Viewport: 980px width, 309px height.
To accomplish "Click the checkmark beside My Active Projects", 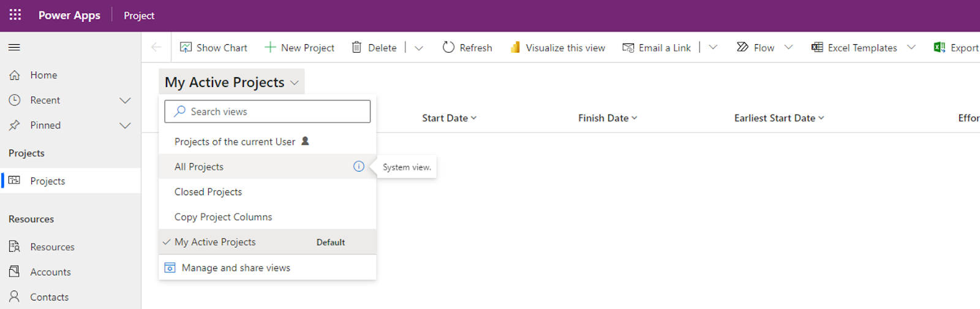I will pos(167,242).
